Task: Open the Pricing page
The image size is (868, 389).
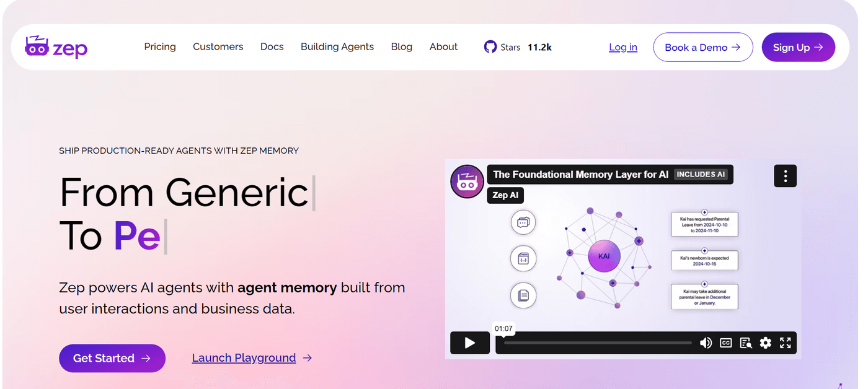Action: click(x=160, y=46)
